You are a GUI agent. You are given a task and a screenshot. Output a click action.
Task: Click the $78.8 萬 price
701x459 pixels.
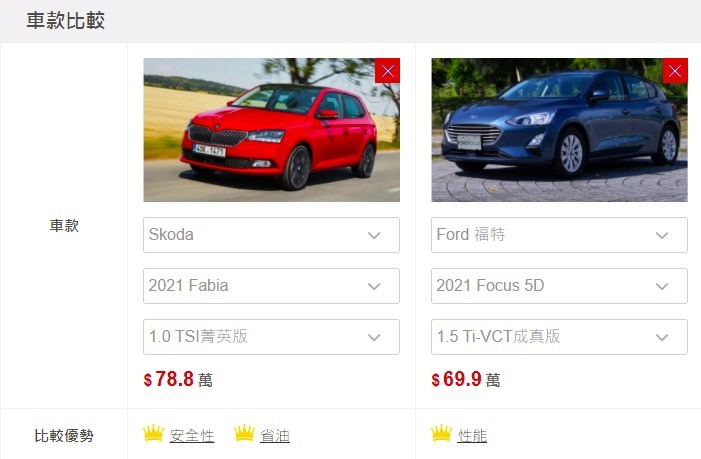(178, 379)
